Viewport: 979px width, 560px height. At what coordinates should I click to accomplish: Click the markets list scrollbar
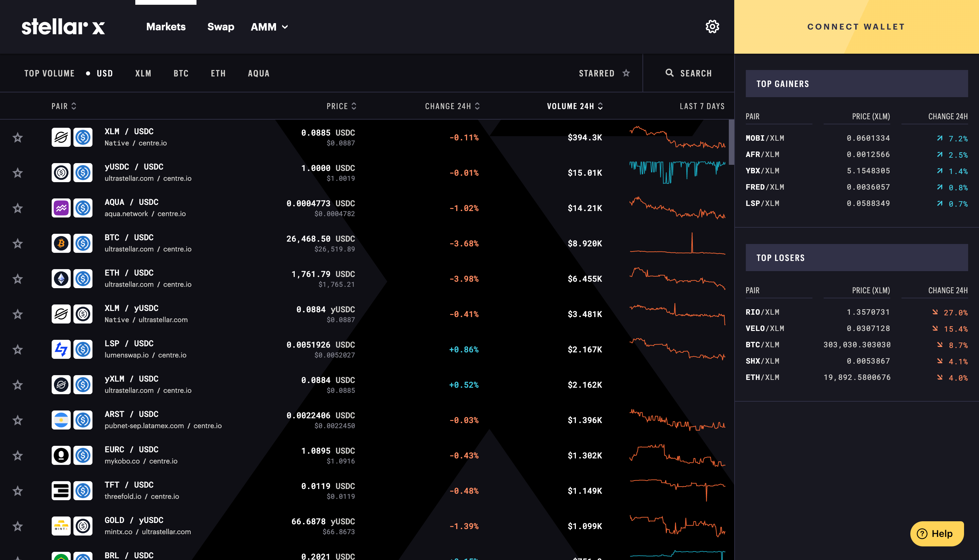[x=731, y=142]
